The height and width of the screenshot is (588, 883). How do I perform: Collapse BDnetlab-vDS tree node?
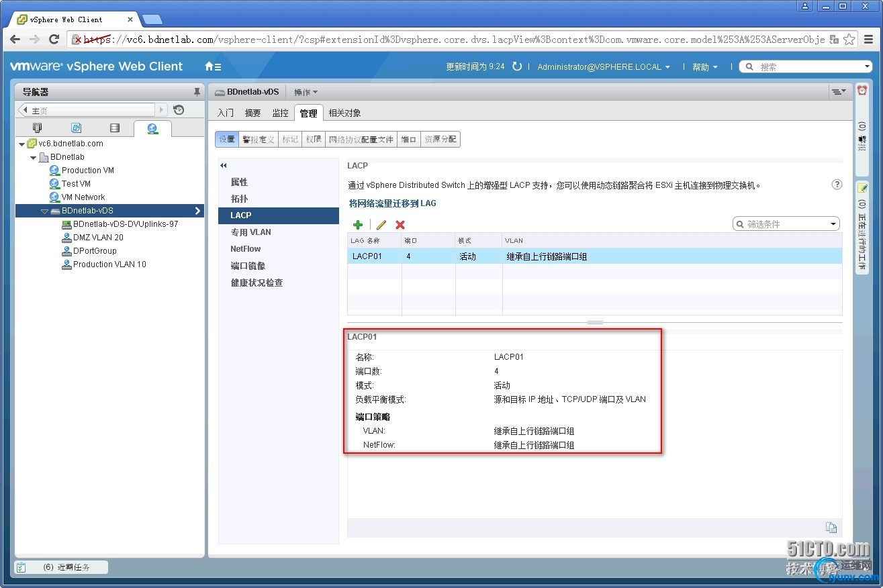click(44, 211)
